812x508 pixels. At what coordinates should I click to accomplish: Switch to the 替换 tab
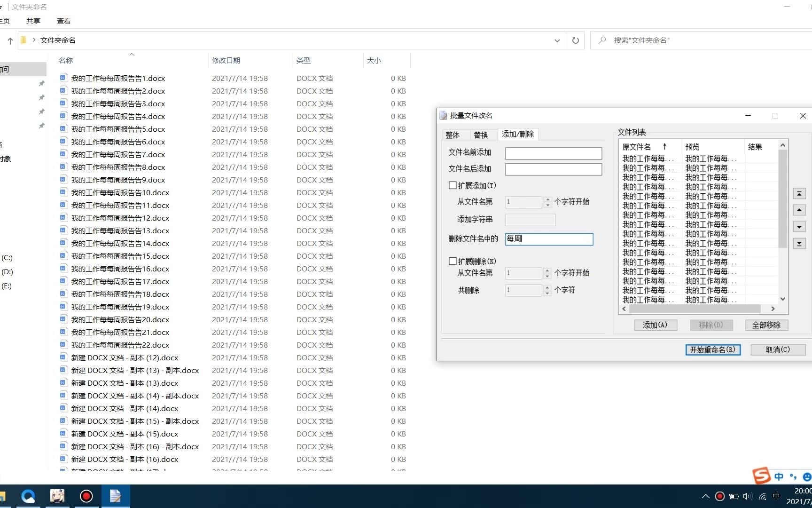481,135
